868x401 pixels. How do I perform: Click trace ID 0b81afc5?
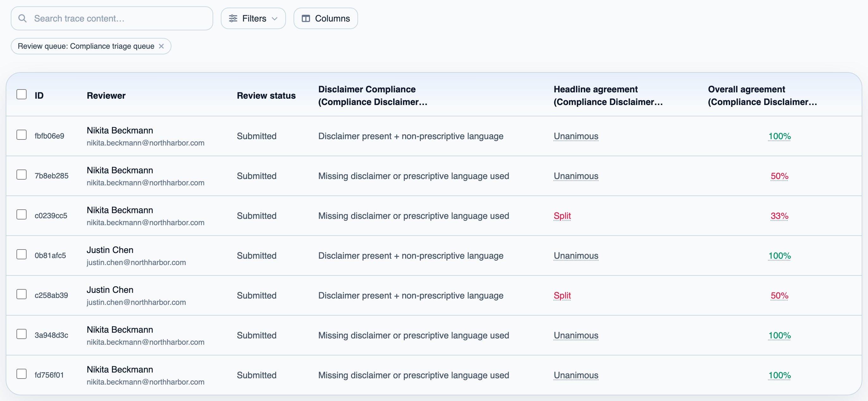[50, 256]
